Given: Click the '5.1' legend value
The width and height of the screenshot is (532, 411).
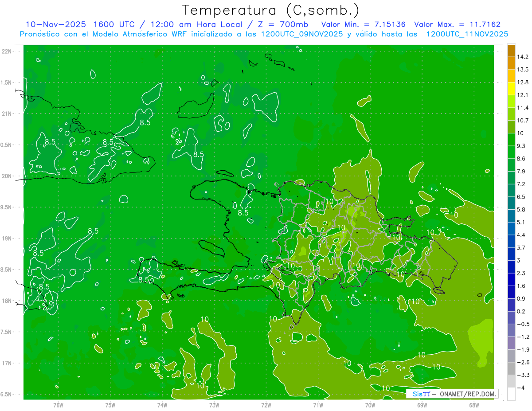Looking at the screenshot, I should point(521,222).
